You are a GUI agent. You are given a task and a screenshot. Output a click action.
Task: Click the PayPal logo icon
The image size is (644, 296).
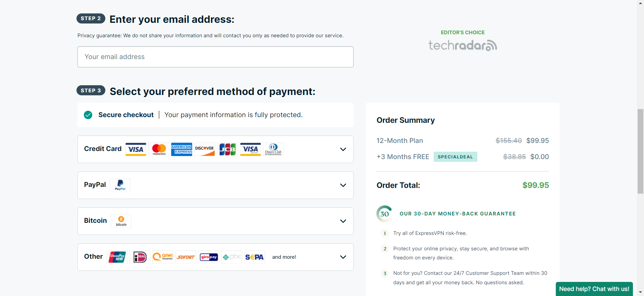click(120, 185)
